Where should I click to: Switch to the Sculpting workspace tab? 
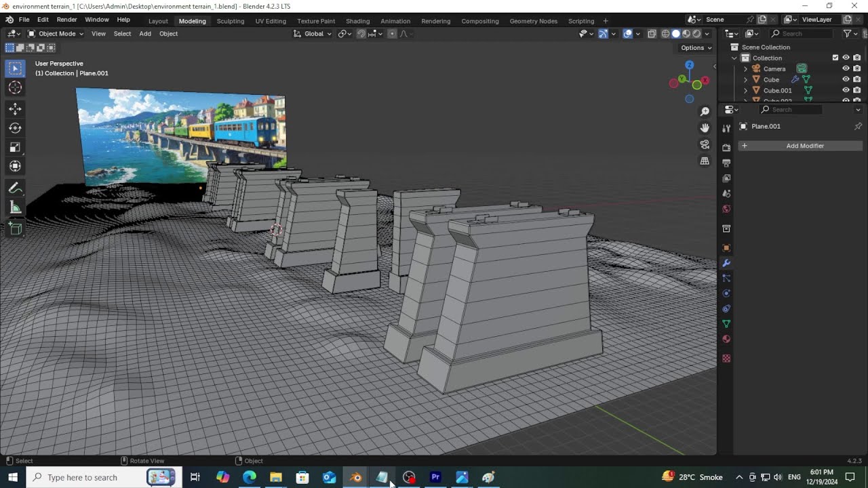[x=231, y=21]
